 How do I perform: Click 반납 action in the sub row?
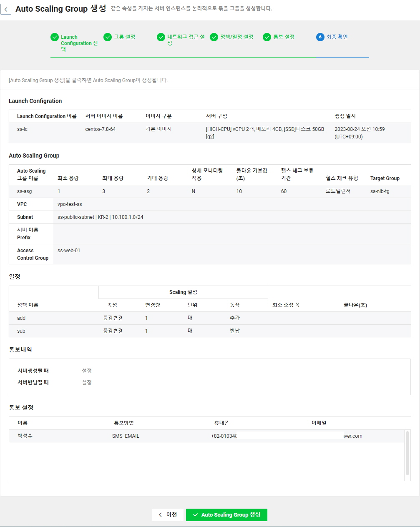point(235,331)
